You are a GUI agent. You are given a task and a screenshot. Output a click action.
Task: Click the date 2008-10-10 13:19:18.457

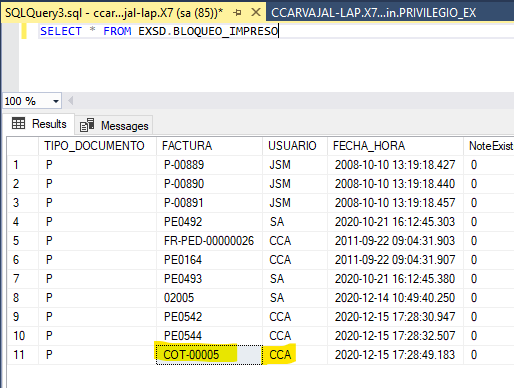click(395, 203)
